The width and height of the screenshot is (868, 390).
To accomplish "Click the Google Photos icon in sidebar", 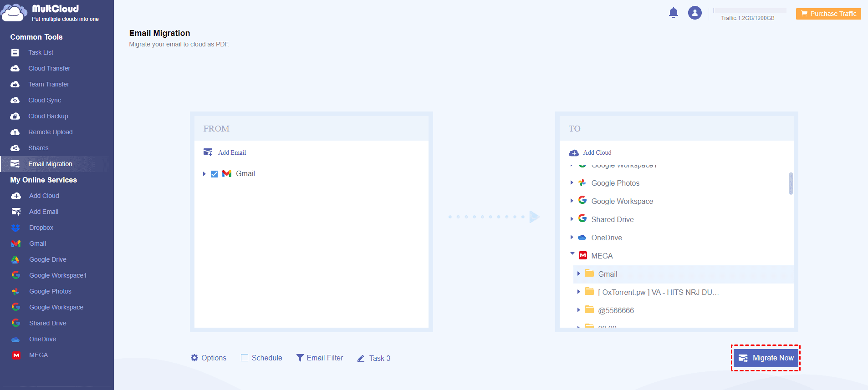I will pyautogui.click(x=16, y=291).
